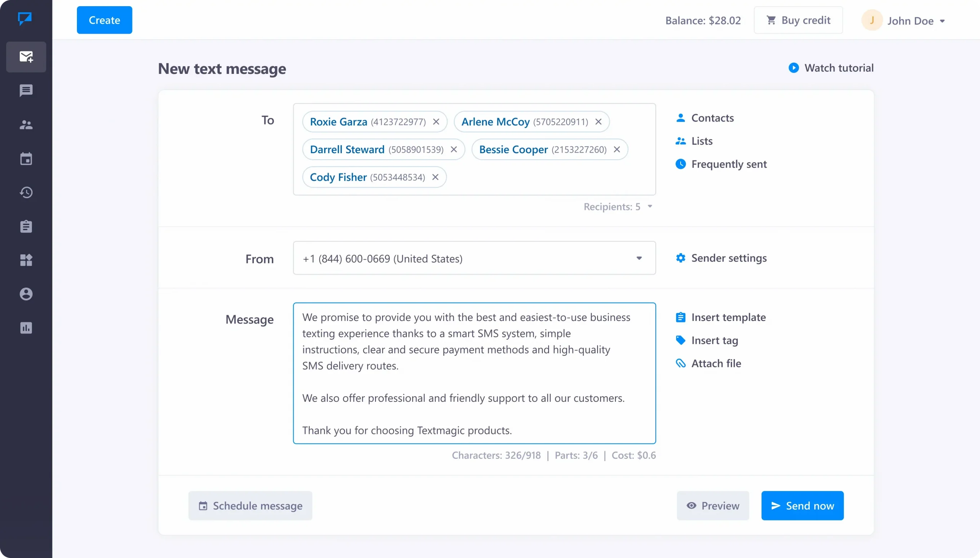980x558 pixels.
Task: Open the compose new message sidebar icon
Action: click(26, 57)
